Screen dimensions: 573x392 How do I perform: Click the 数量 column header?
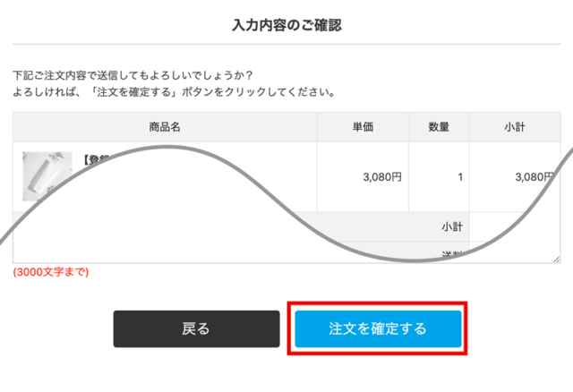(x=439, y=127)
